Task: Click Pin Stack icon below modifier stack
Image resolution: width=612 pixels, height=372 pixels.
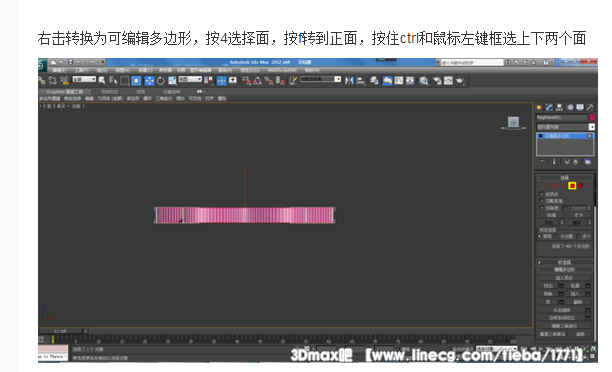Action: 543,162
